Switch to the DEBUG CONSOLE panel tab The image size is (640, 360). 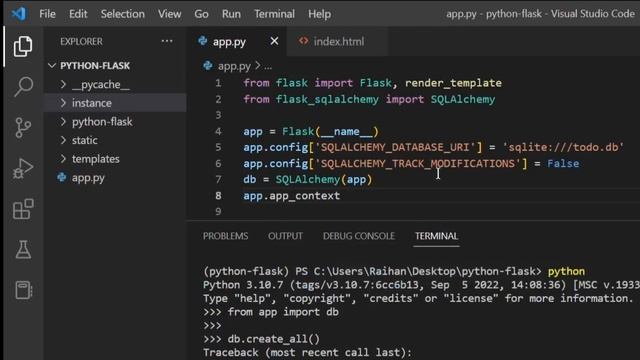[359, 236]
